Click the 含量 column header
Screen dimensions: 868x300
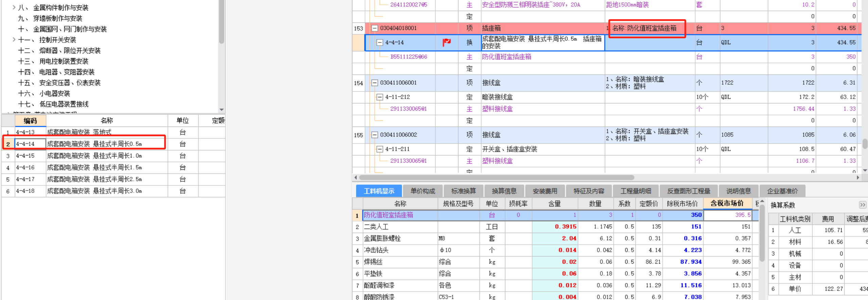pos(555,203)
